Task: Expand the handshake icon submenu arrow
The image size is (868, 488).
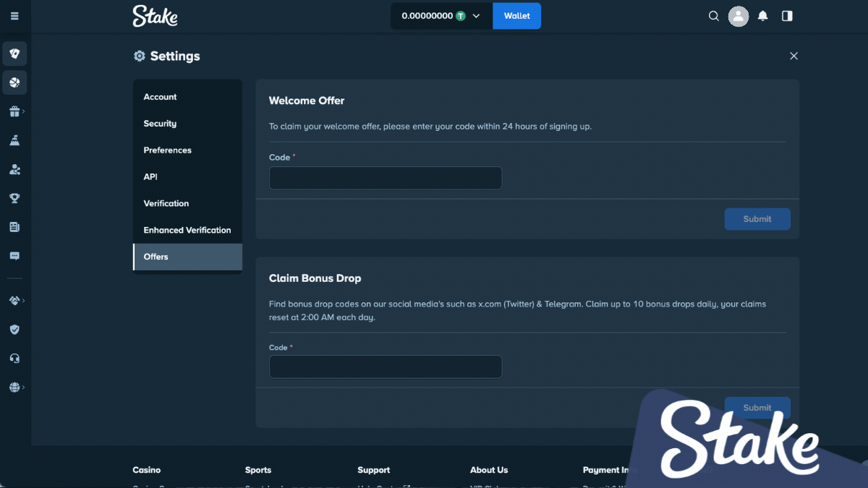Action: point(24,300)
